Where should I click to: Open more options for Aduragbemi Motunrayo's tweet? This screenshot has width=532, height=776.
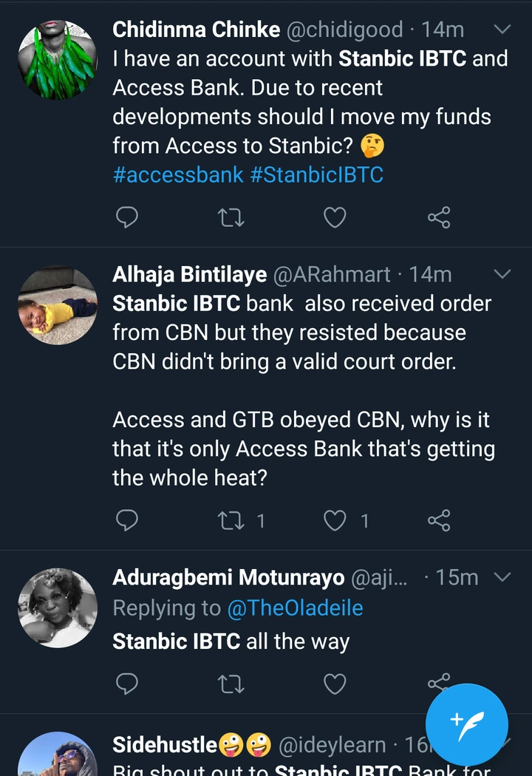click(502, 576)
